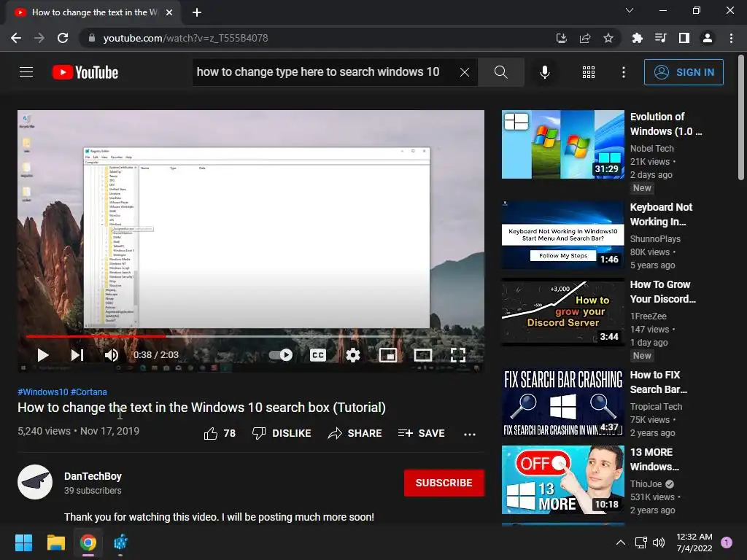747x560 pixels.
Task: Click the browser back arrow
Action: point(16,38)
